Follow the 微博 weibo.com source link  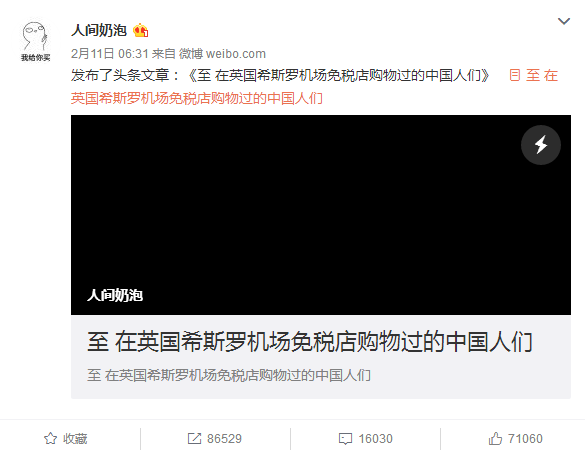click(222, 54)
